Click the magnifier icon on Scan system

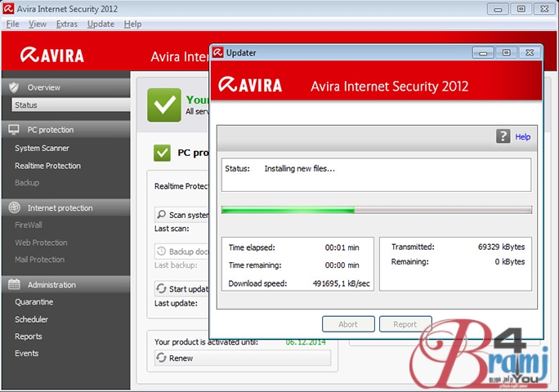tap(162, 214)
